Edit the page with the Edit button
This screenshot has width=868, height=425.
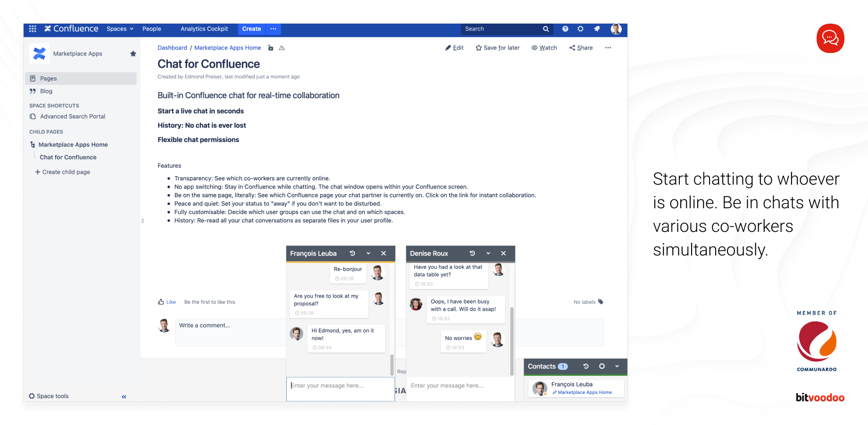pyautogui.click(x=454, y=48)
